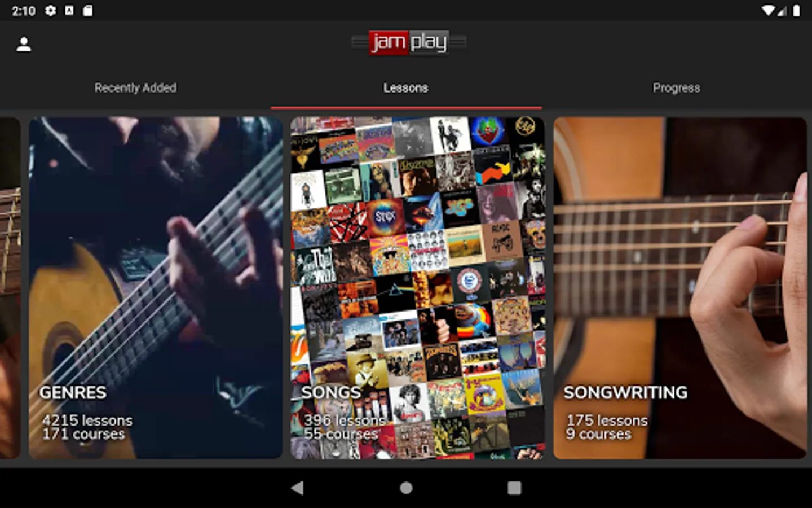Screen dimensions: 812x508
Task: Click the '4215 lessons' label
Action: pos(87,421)
